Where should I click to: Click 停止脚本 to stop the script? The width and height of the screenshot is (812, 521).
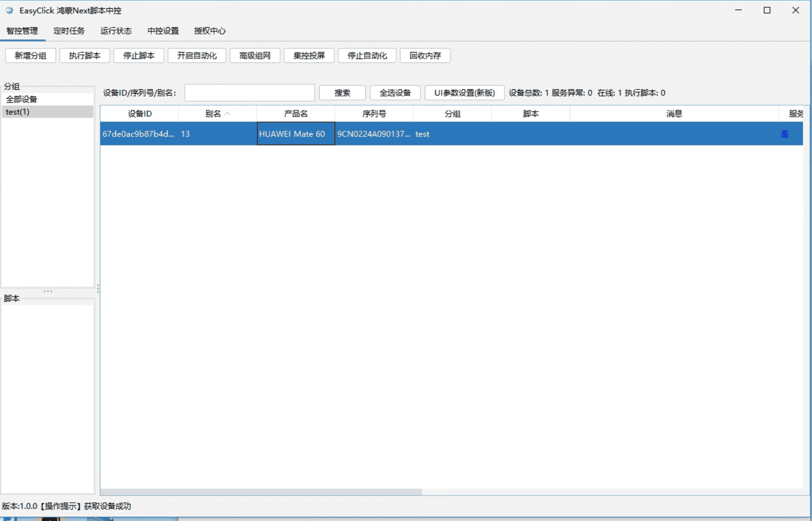139,56
